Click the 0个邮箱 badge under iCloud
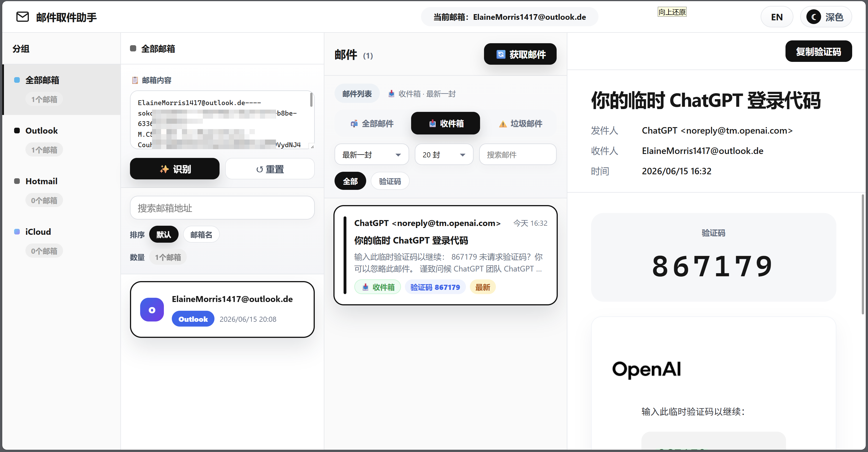The height and width of the screenshot is (452, 868). (44, 251)
